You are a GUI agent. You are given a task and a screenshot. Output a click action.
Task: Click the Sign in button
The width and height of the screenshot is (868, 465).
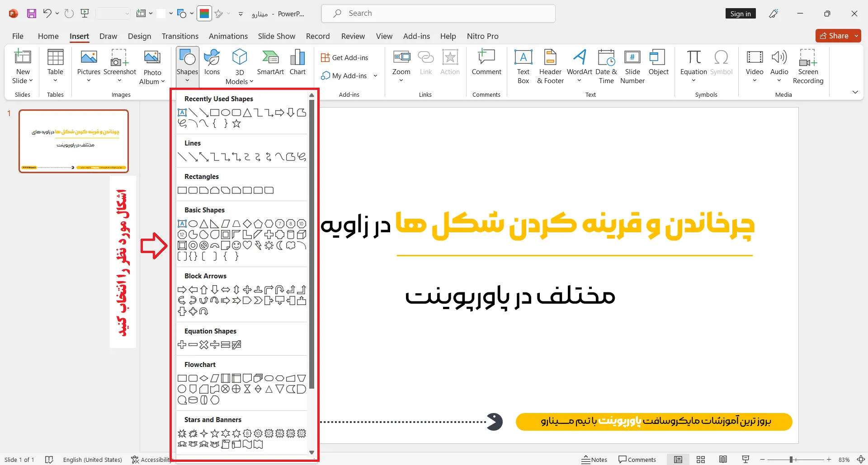(741, 14)
